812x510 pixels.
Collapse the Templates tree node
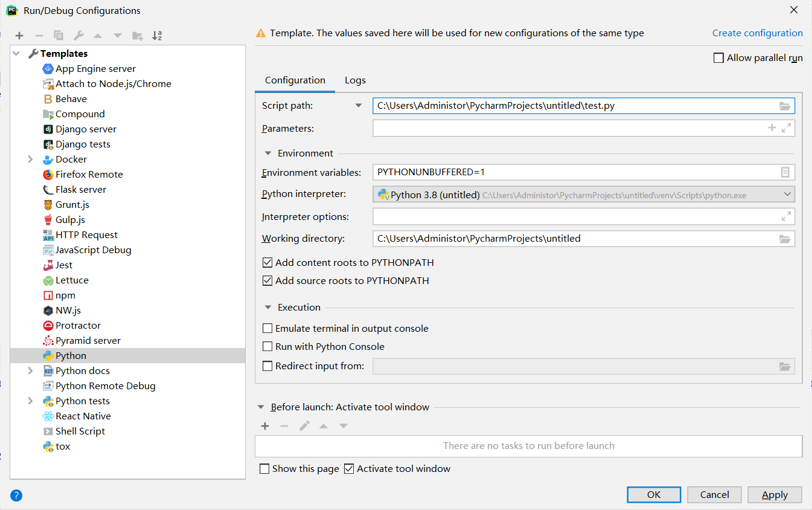16,54
